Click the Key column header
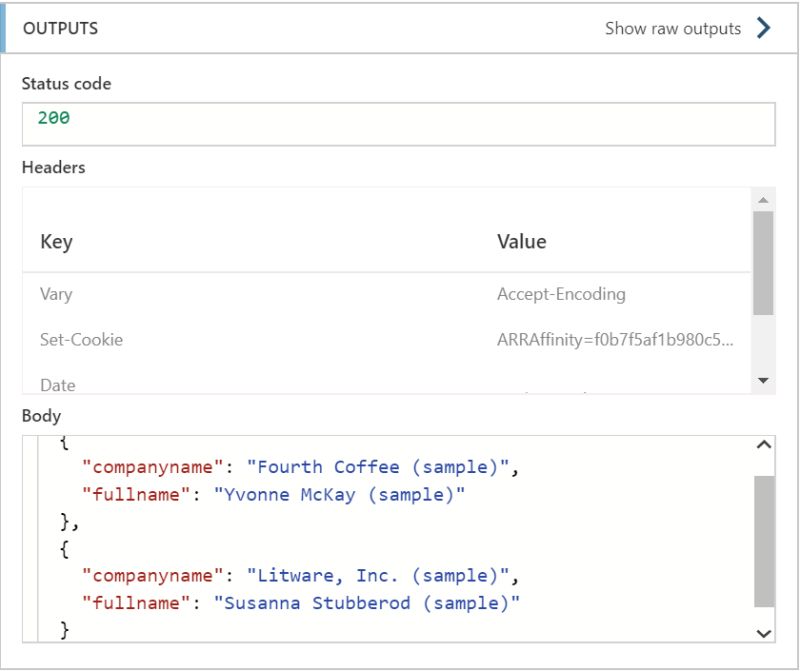800x671 pixels. click(x=56, y=241)
